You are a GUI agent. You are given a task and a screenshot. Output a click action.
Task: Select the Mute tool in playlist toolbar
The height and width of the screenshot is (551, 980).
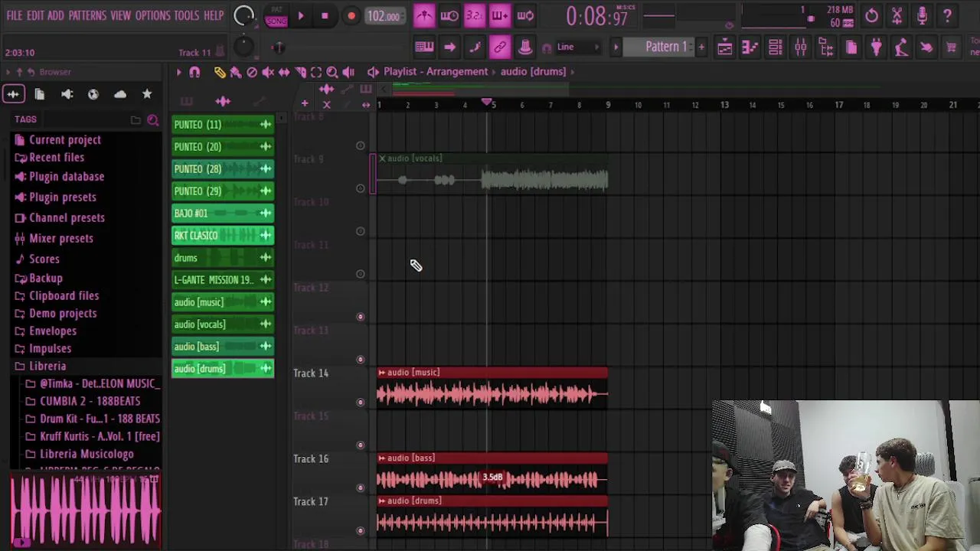coord(268,72)
